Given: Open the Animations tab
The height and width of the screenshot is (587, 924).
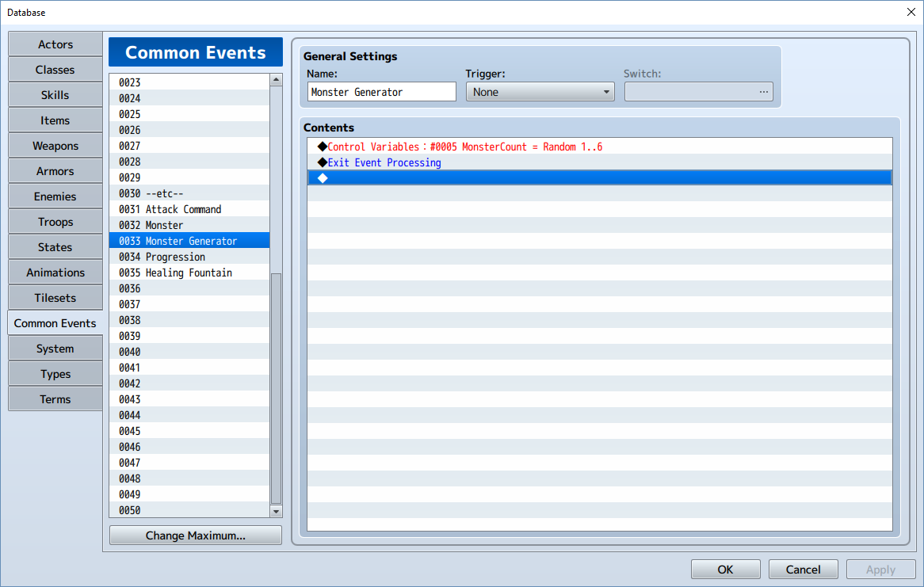Looking at the screenshot, I should coord(55,273).
